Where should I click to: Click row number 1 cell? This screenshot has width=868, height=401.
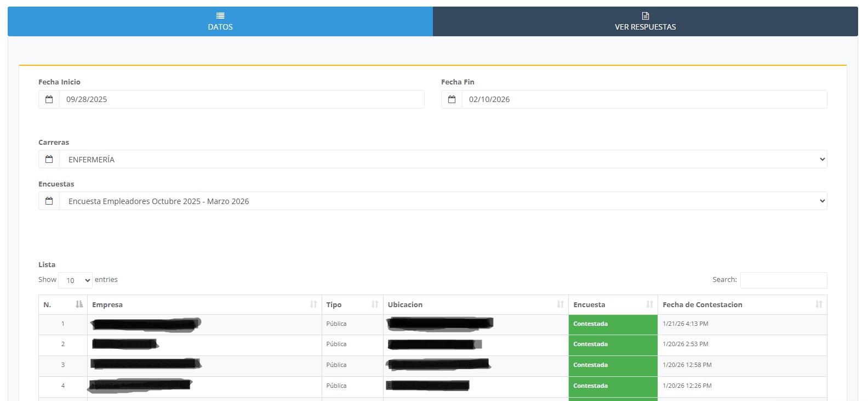point(63,324)
